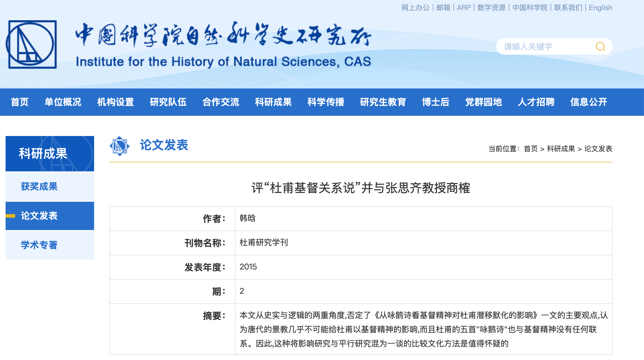Image resolution: width=644 pixels, height=360 pixels.
Task: Open 信息公开 in the navigation bar
Action: click(588, 102)
